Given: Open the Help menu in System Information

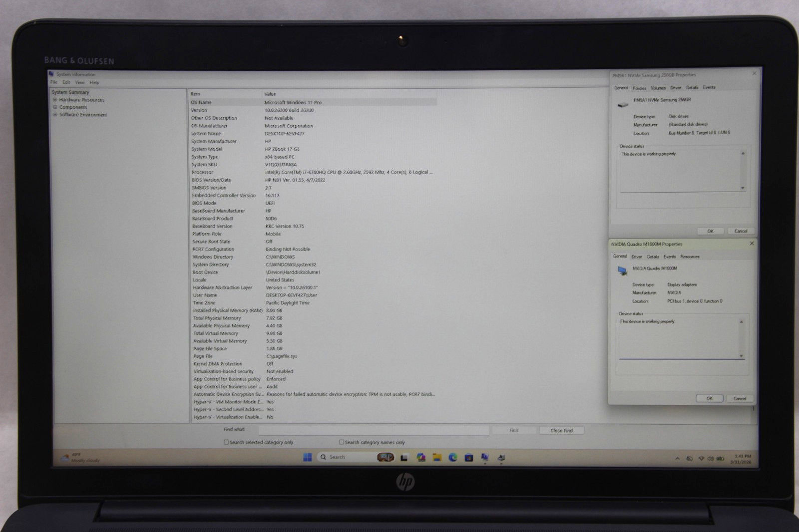Looking at the screenshot, I should (x=94, y=82).
